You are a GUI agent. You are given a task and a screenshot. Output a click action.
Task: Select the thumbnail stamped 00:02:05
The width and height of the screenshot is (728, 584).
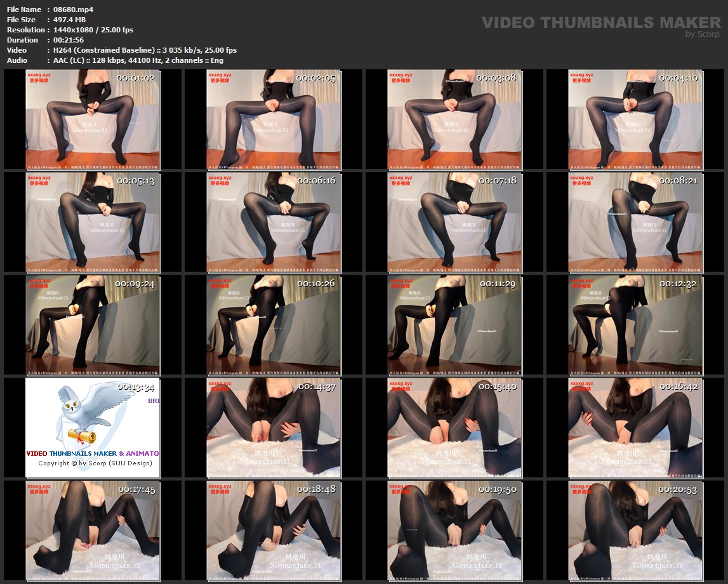click(274, 120)
